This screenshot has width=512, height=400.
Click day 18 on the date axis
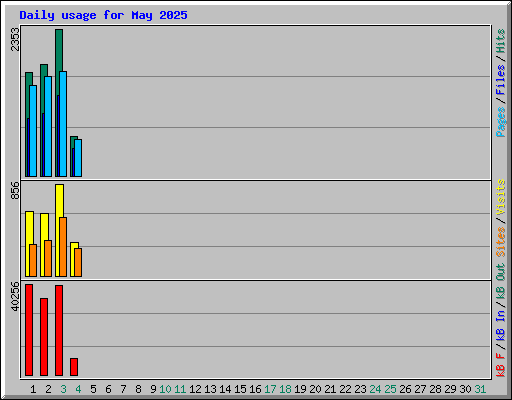[x=285, y=389]
